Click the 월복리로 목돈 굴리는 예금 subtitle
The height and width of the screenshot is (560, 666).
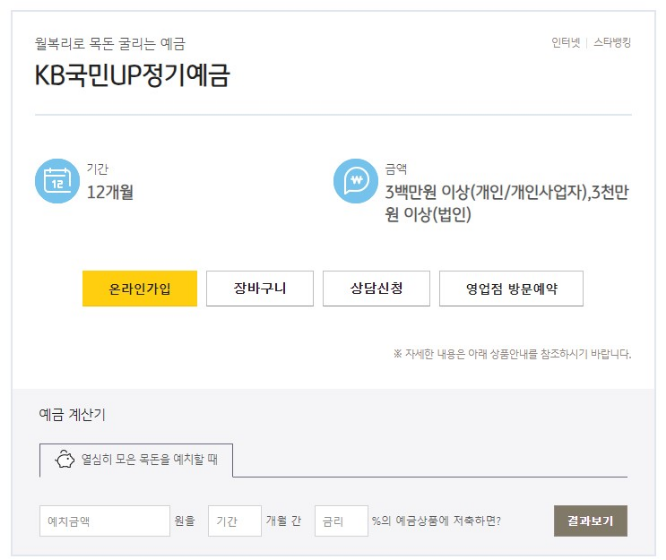pyautogui.click(x=110, y=44)
